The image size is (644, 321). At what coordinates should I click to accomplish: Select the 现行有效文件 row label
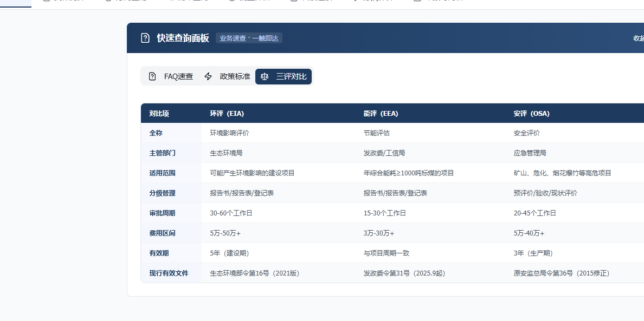click(x=169, y=273)
